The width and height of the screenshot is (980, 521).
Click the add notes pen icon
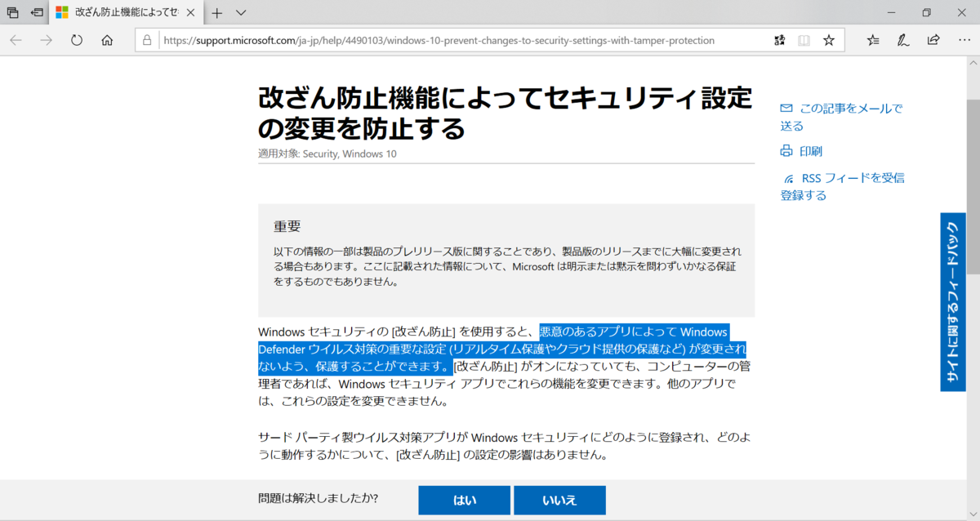pos(903,40)
